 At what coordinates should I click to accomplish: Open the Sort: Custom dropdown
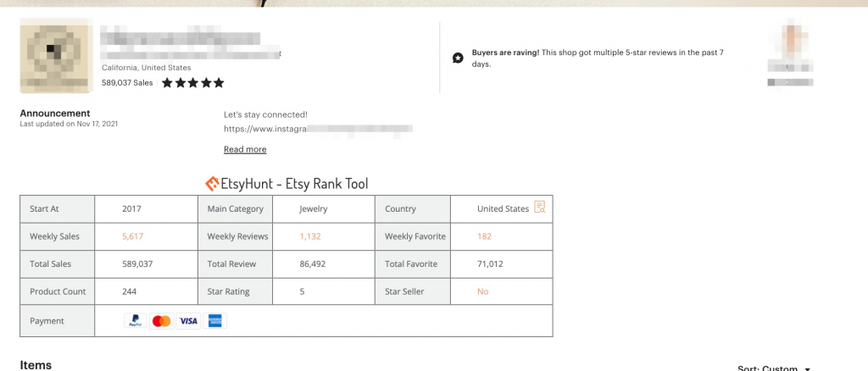click(x=774, y=368)
